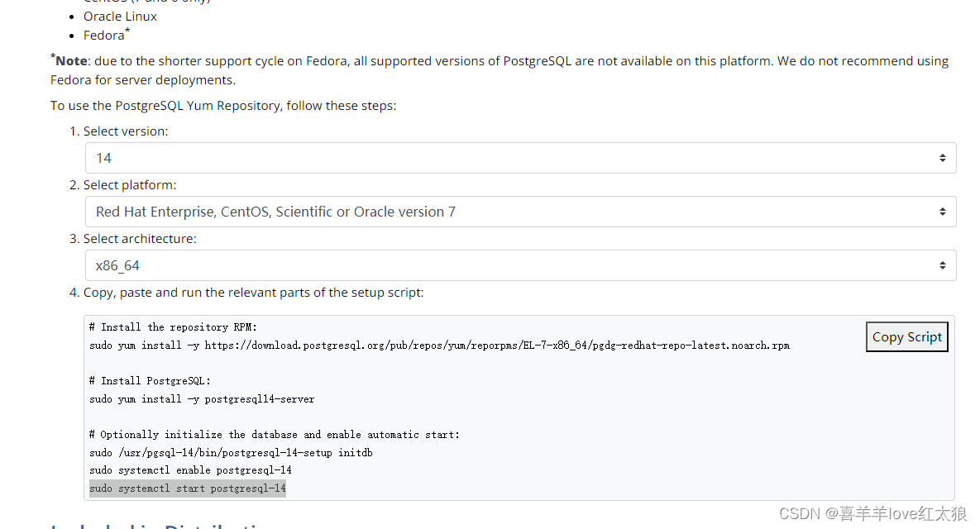Click the chevron icon on the version selector
Image resolution: width=980 pixels, height=529 pixels.
click(x=942, y=157)
